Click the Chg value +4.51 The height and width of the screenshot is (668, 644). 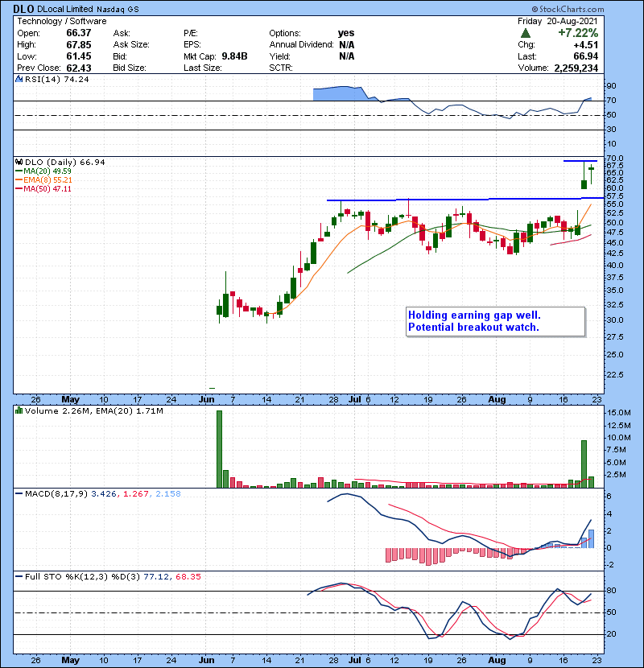585,45
